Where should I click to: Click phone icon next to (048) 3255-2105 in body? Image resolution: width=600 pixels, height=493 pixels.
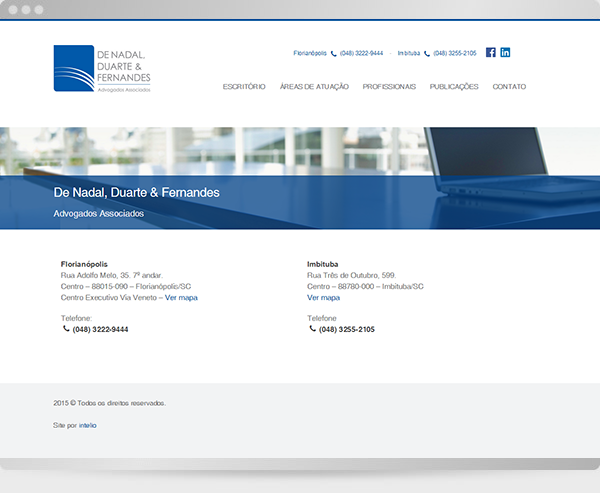(313, 328)
